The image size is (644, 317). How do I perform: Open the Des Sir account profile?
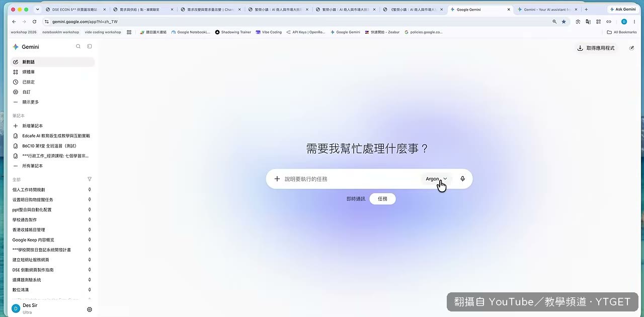(x=25, y=308)
